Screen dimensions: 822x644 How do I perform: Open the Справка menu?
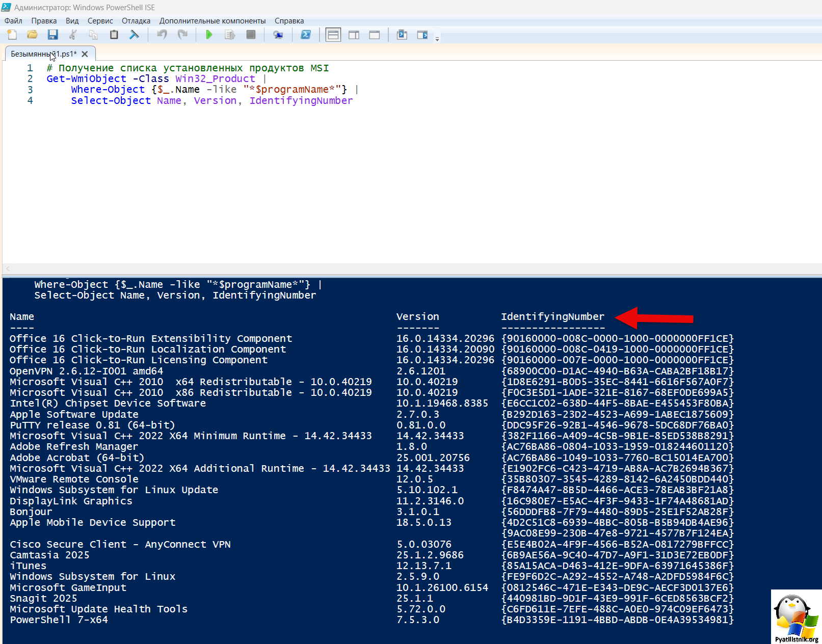(x=289, y=21)
